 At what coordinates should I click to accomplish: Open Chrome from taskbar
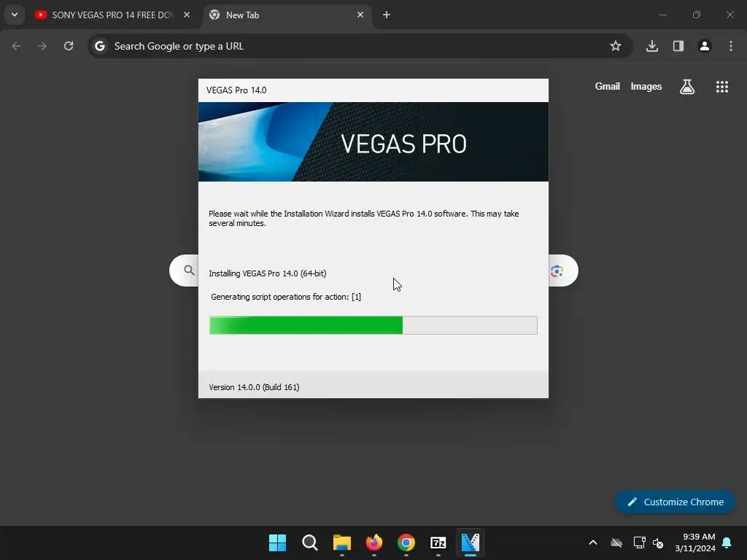[x=406, y=542]
